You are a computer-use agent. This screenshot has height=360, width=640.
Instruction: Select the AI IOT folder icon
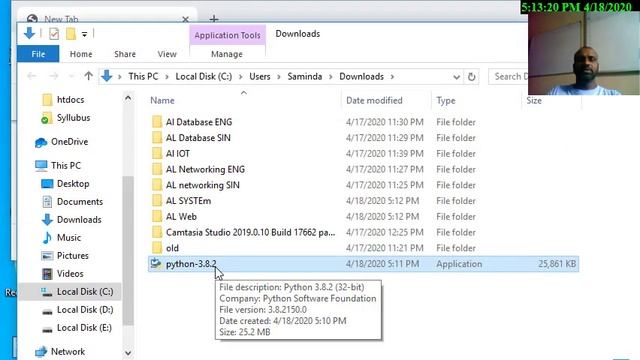[x=157, y=153]
